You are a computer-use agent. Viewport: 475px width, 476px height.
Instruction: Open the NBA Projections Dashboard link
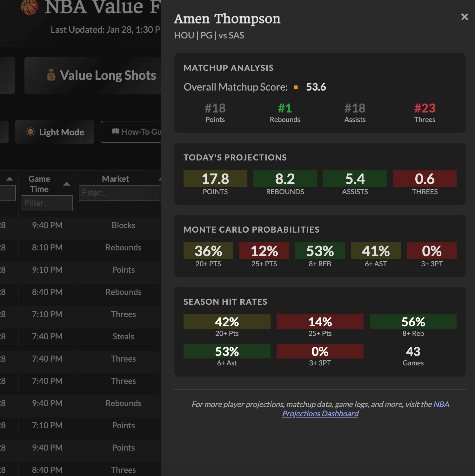pos(320,413)
